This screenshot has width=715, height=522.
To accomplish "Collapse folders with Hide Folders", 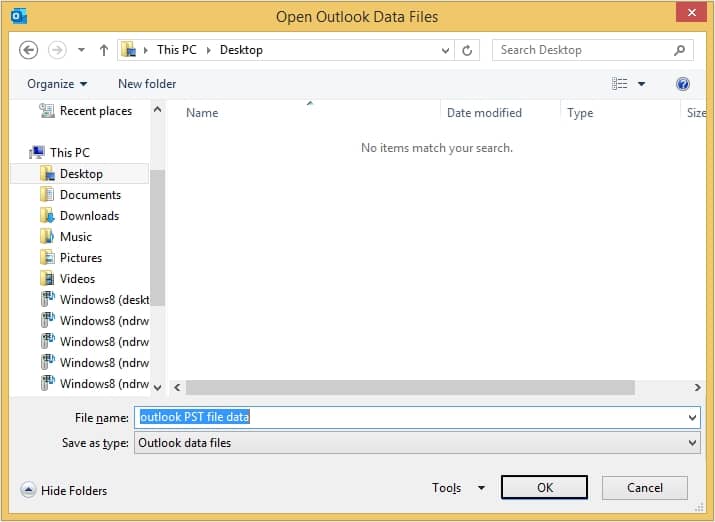I will 63,491.
